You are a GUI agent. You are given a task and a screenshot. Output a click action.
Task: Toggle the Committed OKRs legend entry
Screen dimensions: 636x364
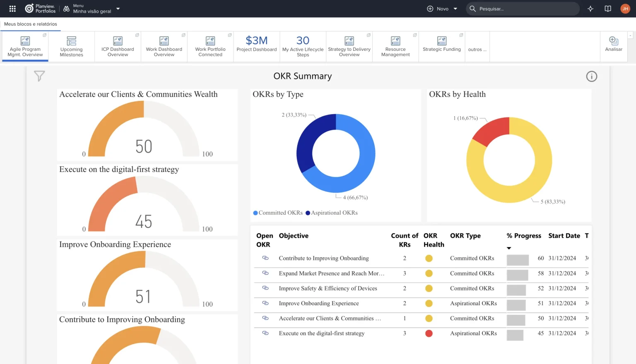tap(278, 213)
